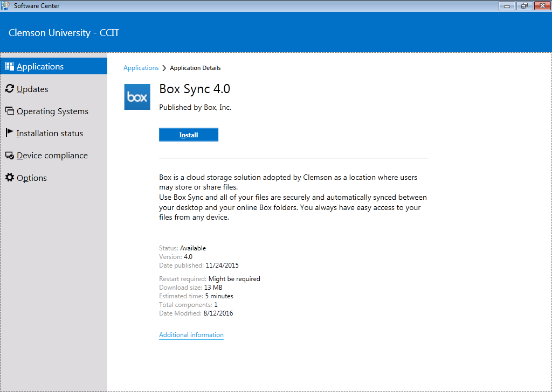This screenshot has height=392, width=552.
Task: Close the Software Center window
Action: [542, 5]
